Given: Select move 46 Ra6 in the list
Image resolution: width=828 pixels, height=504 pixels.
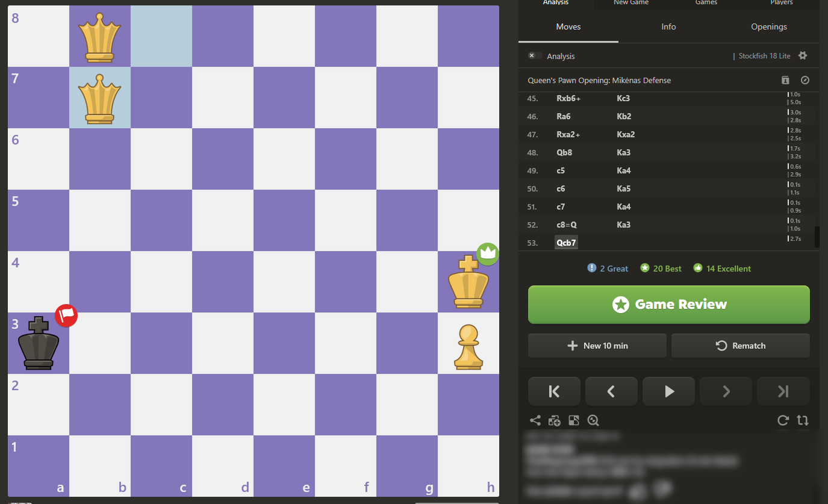Looking at the screenshot, I should 564,116.
